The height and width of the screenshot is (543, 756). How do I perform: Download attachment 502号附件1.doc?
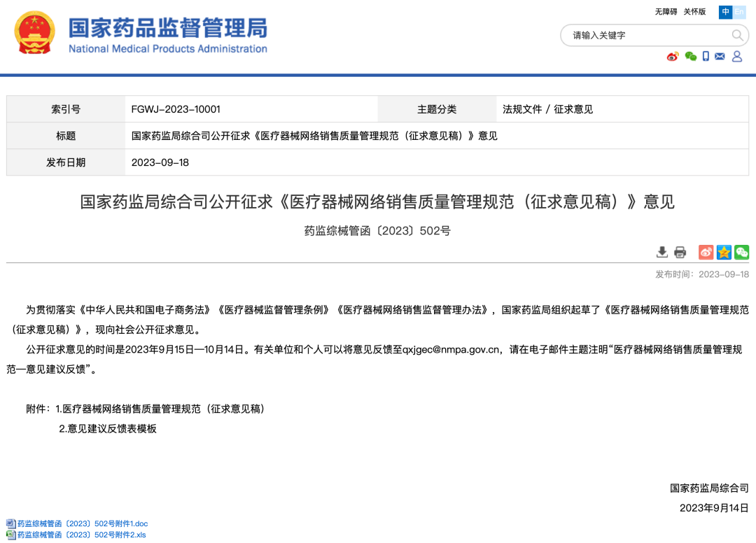82,523
